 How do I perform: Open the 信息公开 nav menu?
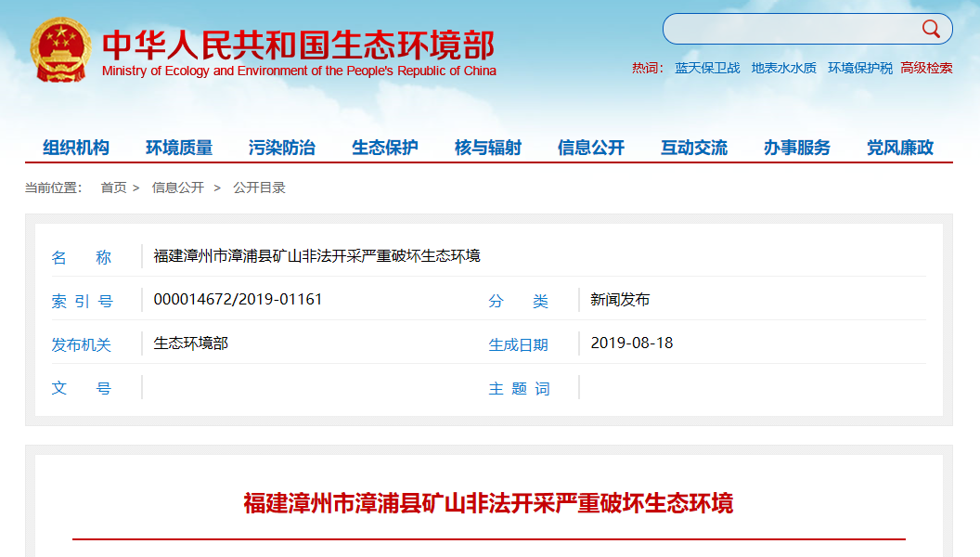tap(591, 148)
